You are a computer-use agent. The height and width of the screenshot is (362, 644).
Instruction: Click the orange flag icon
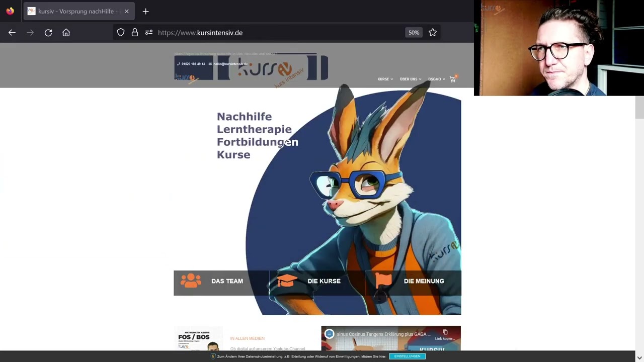tap(383, 281)
